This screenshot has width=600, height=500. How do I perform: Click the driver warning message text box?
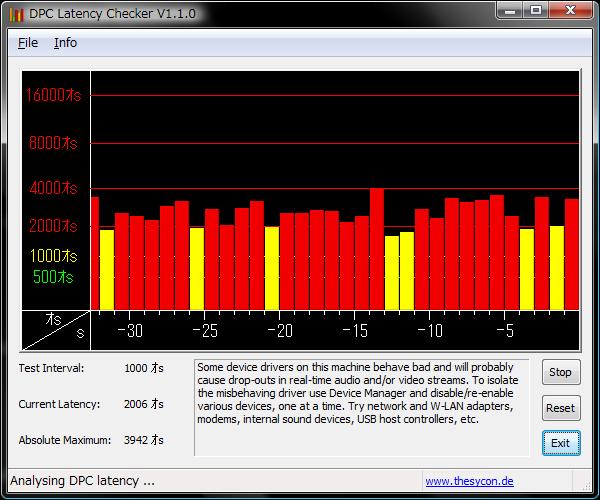coord(361,407)
